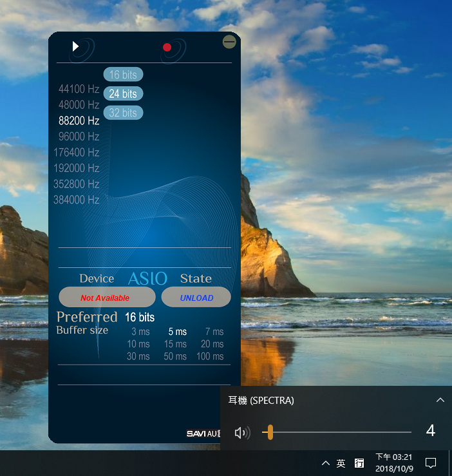The width and height of the screenshot is (452, 476).
Task: Click the 耳機 (SPECTRA) device name
Action: (261, 401)
